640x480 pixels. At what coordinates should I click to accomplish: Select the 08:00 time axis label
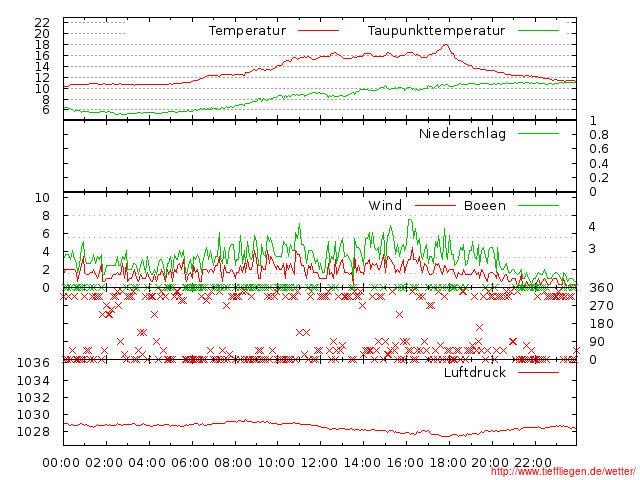[x=233, y=463]
